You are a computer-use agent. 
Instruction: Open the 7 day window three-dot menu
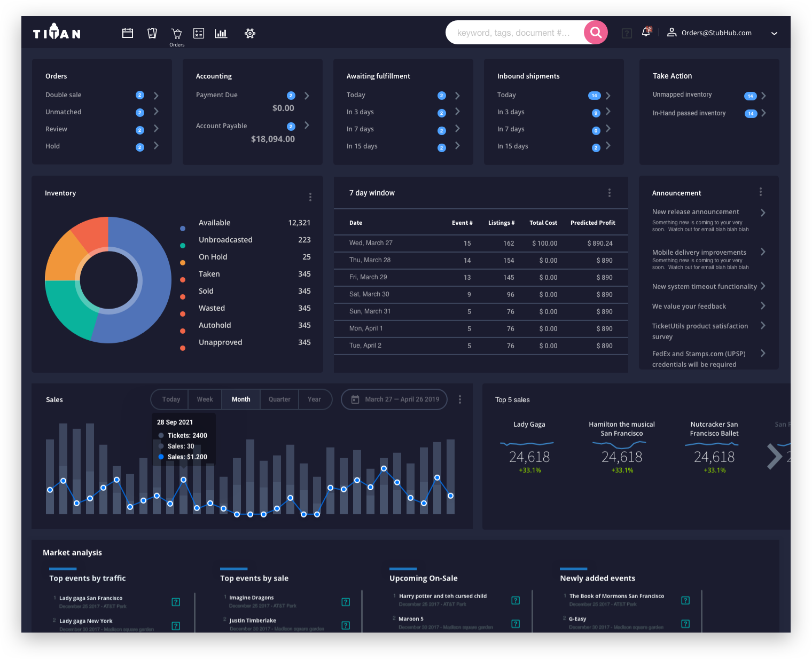pyautogui.click(x=610, y=193)
